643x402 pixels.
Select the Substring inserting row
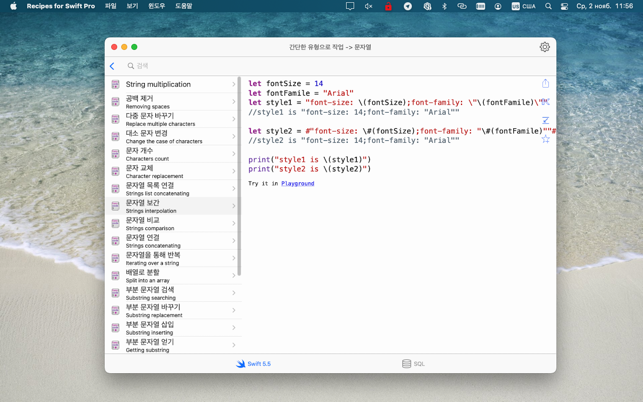pos(172,328)
